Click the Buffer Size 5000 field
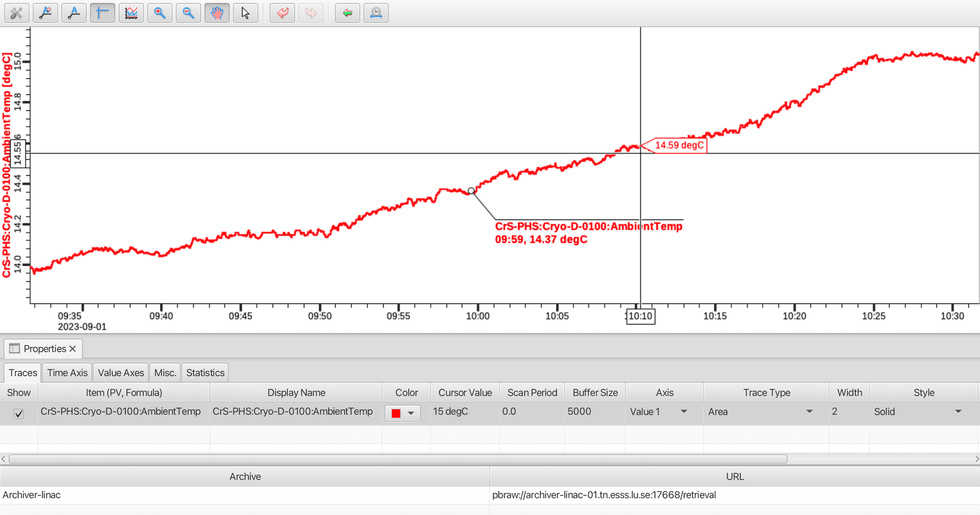The height and width of the screenshot is (515, 980). [594, 411]
